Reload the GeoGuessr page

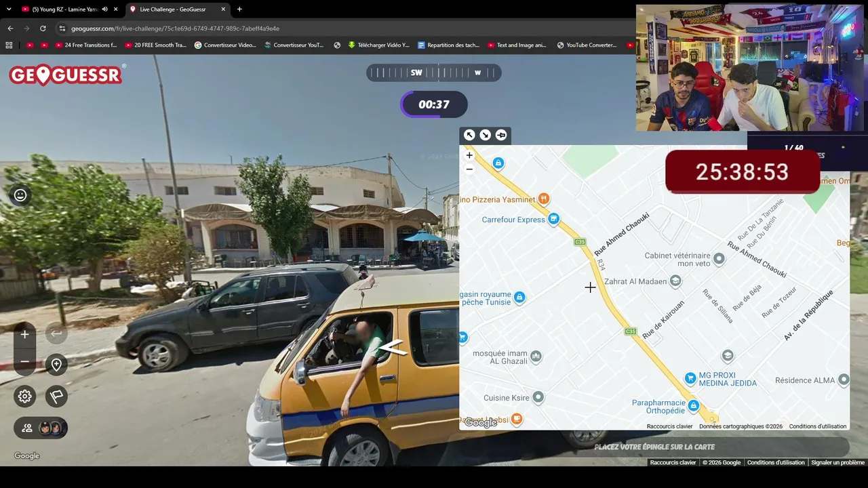43,28
